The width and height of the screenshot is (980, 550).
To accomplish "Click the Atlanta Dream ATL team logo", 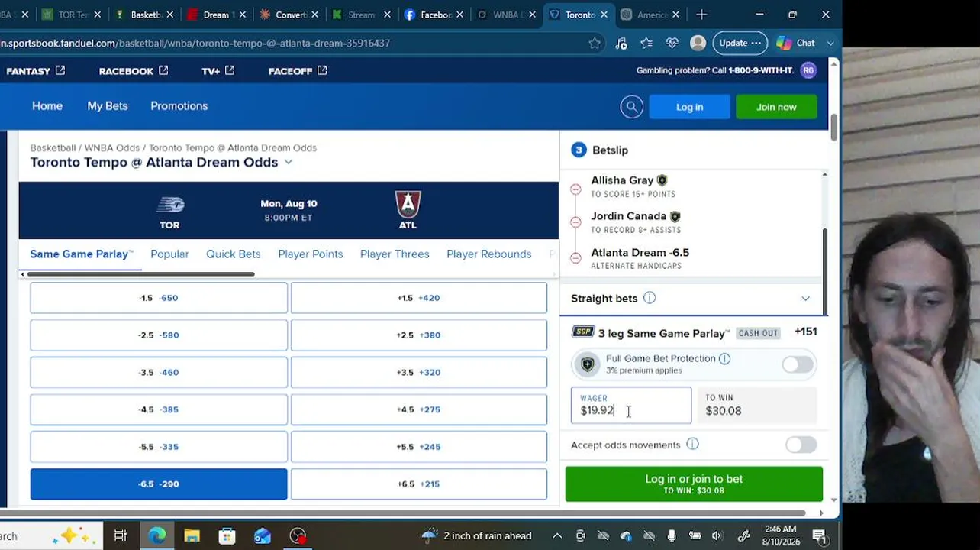I will pos(408,205).
